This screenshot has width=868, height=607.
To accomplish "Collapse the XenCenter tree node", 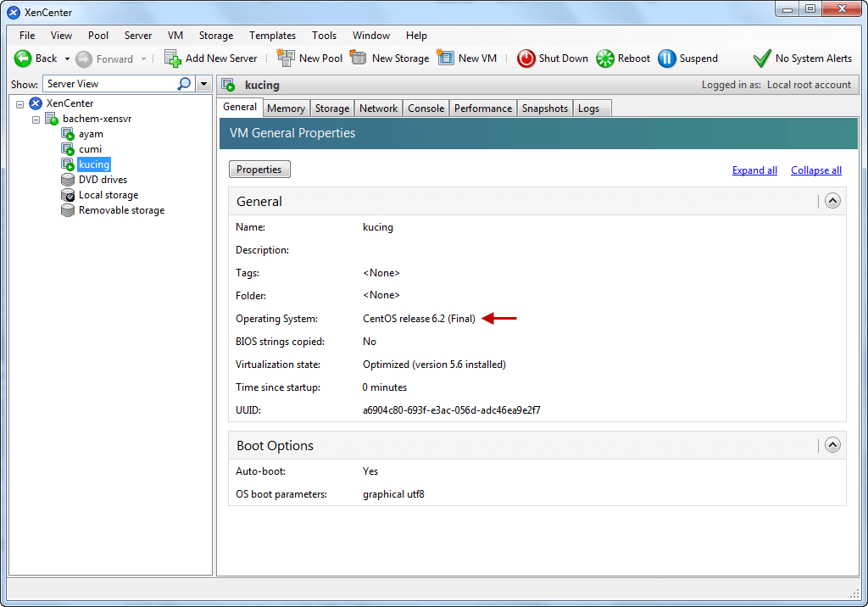I will click(x=20, y=103).
